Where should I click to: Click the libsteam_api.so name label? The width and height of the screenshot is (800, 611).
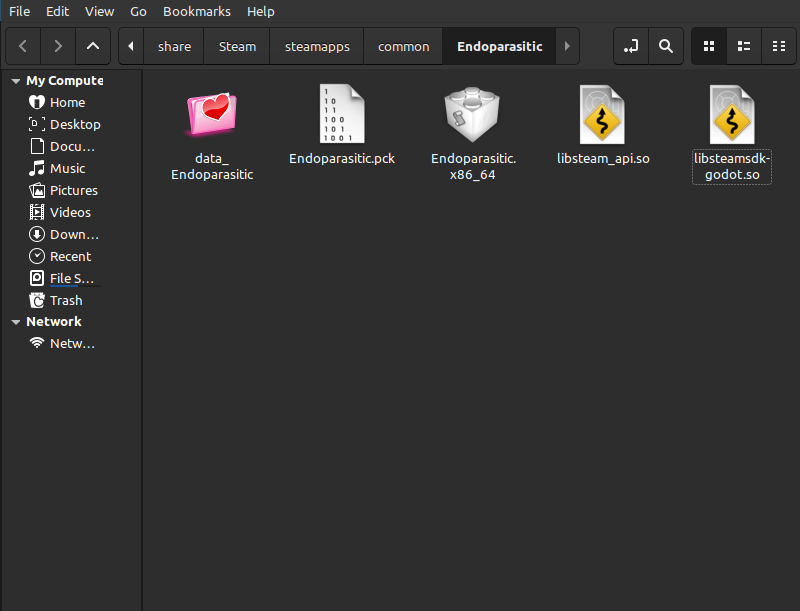click(x=603, y=159)
